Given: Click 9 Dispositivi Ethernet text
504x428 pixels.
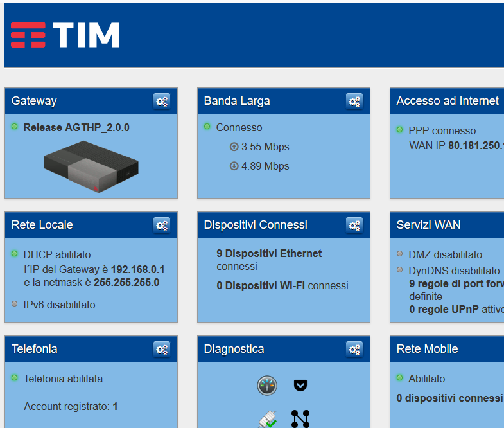Looking at the screenshot, I should click(269, 254).
